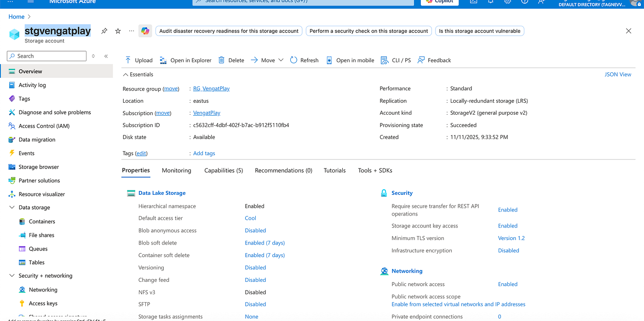Click the Upload toolbar icon
The image size is (644, 321).
coord(128,60)
